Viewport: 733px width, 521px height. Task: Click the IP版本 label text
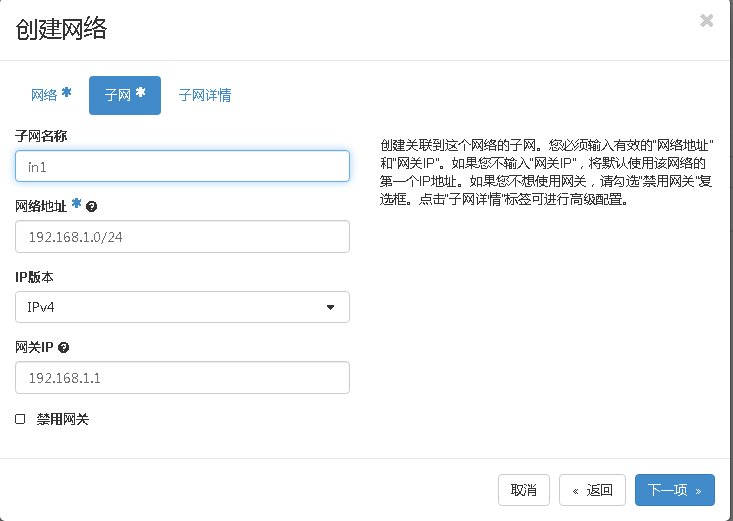click(x=34, y=277)
